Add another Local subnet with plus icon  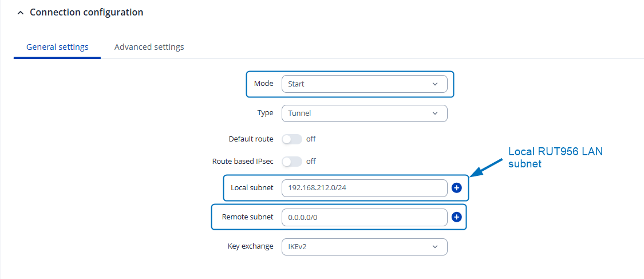pos(456,188)
